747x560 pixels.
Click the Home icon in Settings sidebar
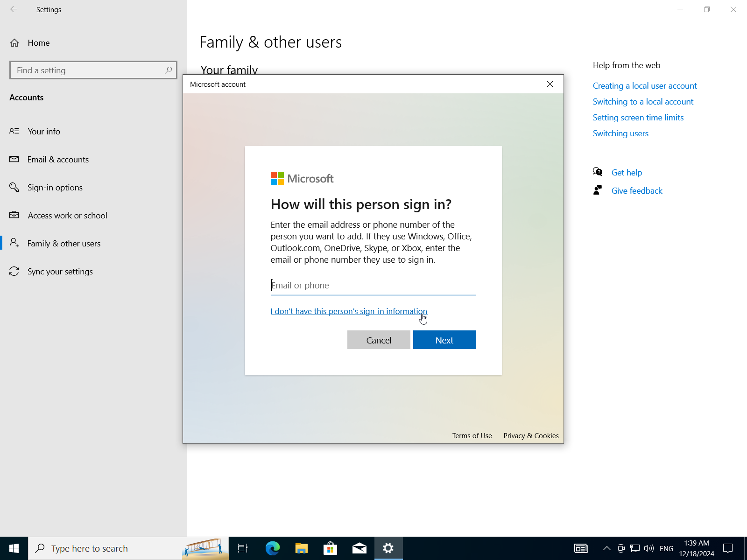pyautogui.click(x=14, y=43)
